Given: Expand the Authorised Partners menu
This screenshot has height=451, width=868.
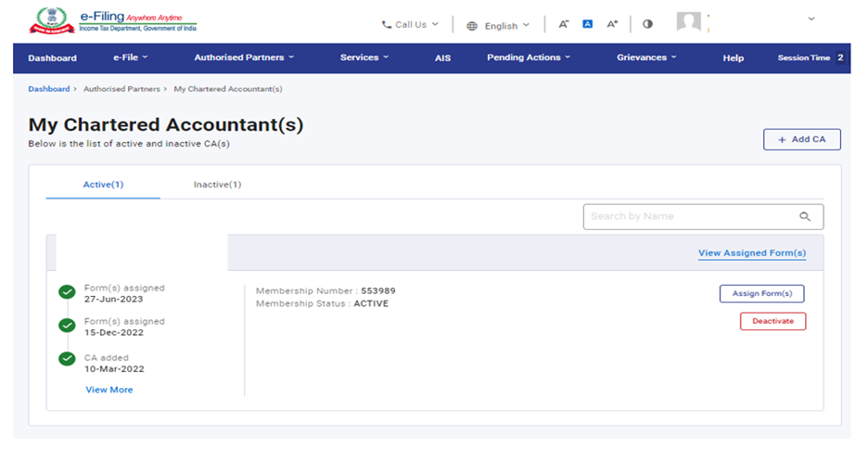Looking at the screenshot, I should click(244, 58).
